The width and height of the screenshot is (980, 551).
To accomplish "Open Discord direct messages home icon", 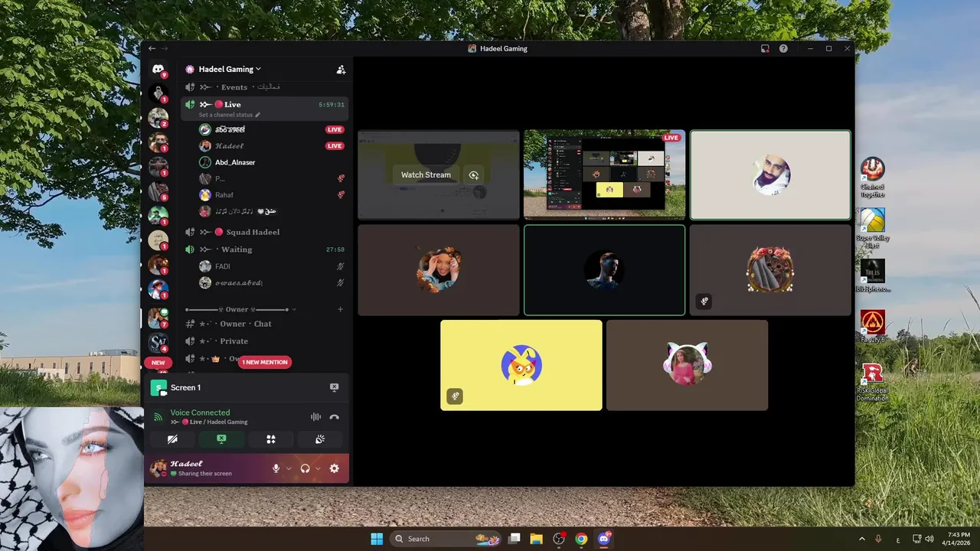I will [158, 69].
